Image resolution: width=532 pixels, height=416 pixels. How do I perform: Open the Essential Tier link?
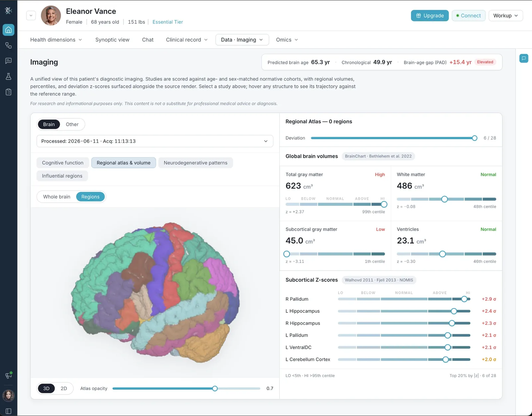[x=168, y=22]
